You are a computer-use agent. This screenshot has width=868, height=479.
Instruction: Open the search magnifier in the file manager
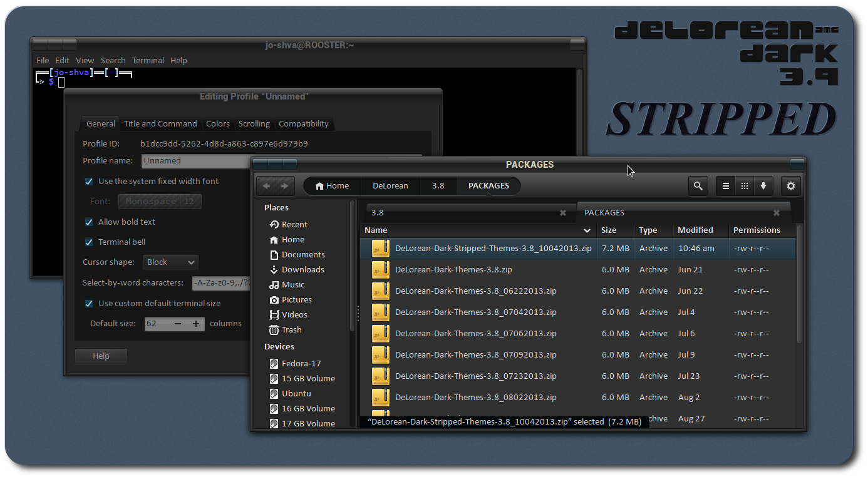coord(698,186)
